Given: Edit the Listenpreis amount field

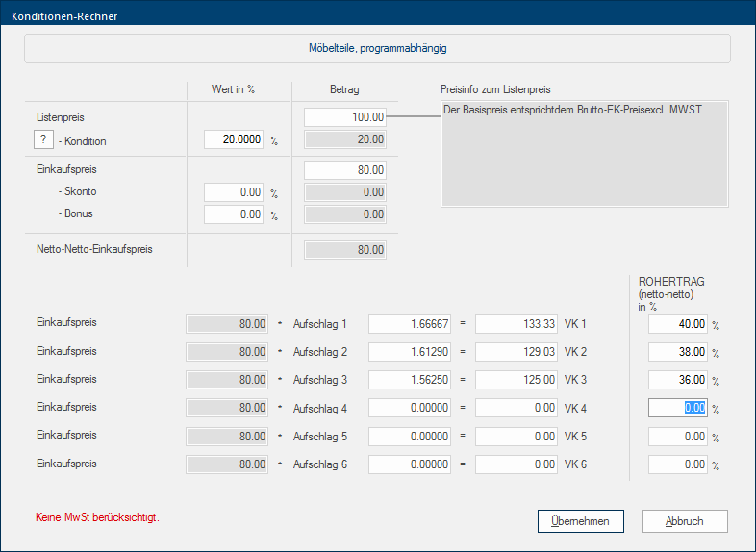Looking at the screenshot, I should (345, 117).
